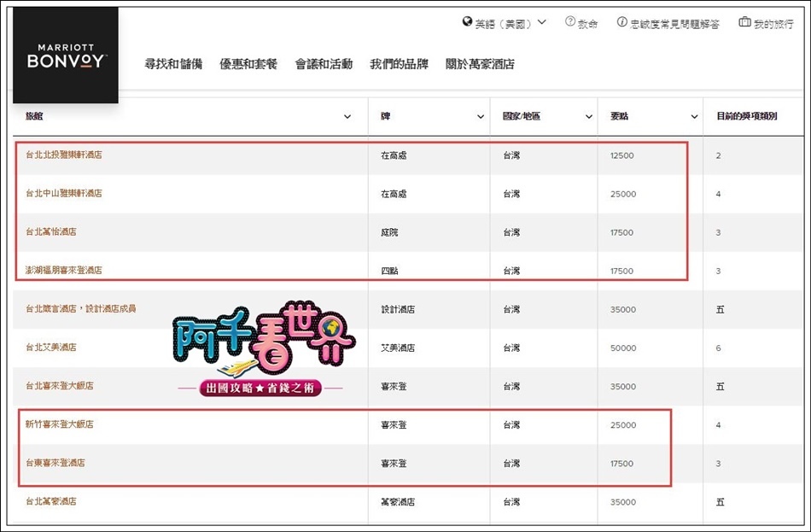The width and height of the screenshot is (811, 532).
Task: Click category 6 in 台北艾美酒店 row
Action: pos(719,348)
